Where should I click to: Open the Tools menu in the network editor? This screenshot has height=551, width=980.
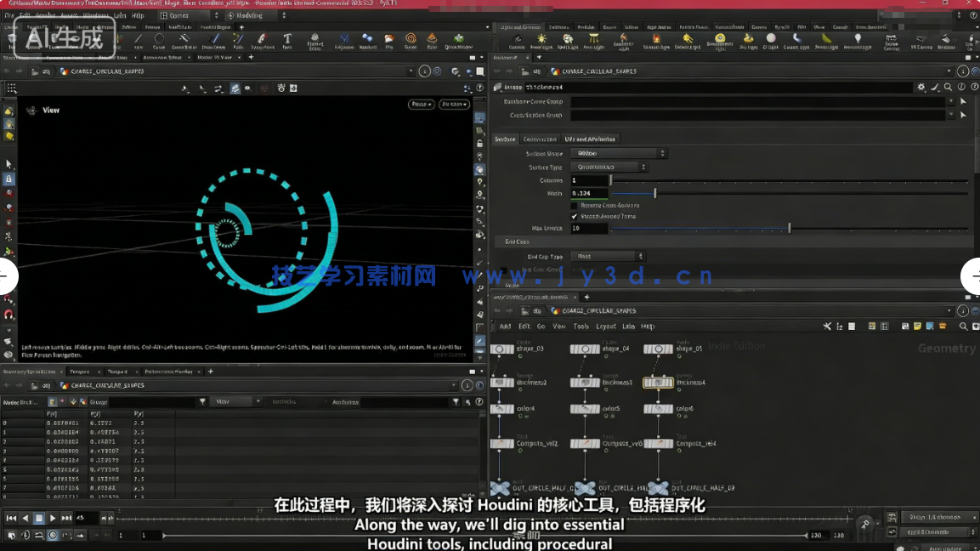tap(581, 326)
